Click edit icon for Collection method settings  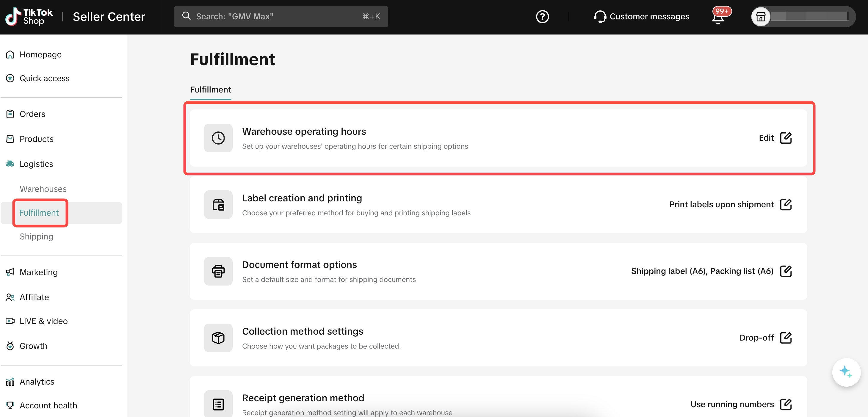tap(785, 338)
